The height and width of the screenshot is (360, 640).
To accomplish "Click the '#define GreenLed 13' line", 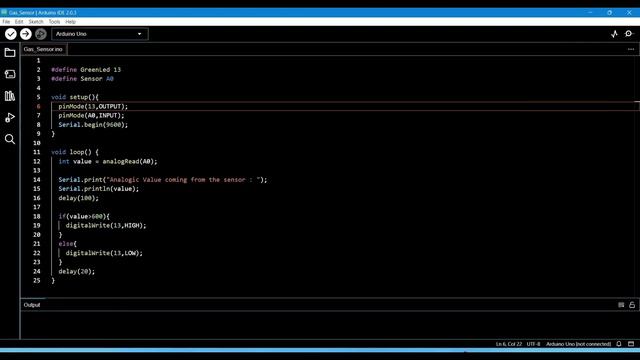I will [86, 70].
